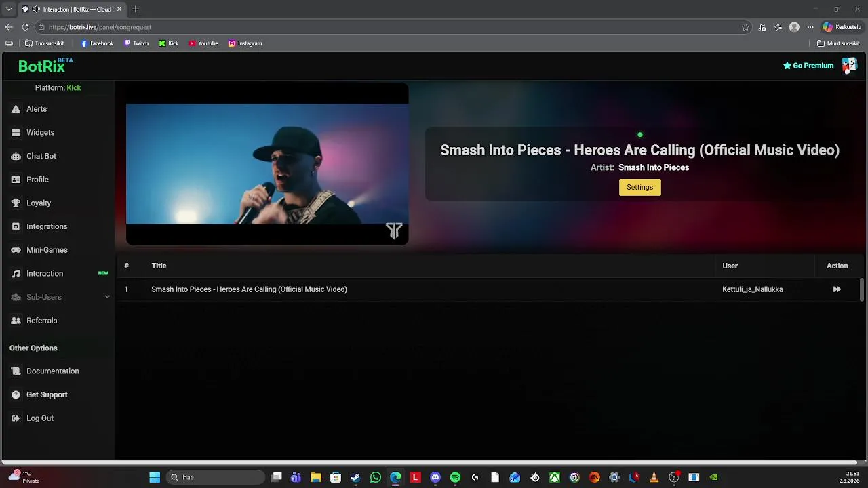The width and height of the screenshot is (868, 488).
Task: Click the Kick platform label
Action: (x=74, y=88)
